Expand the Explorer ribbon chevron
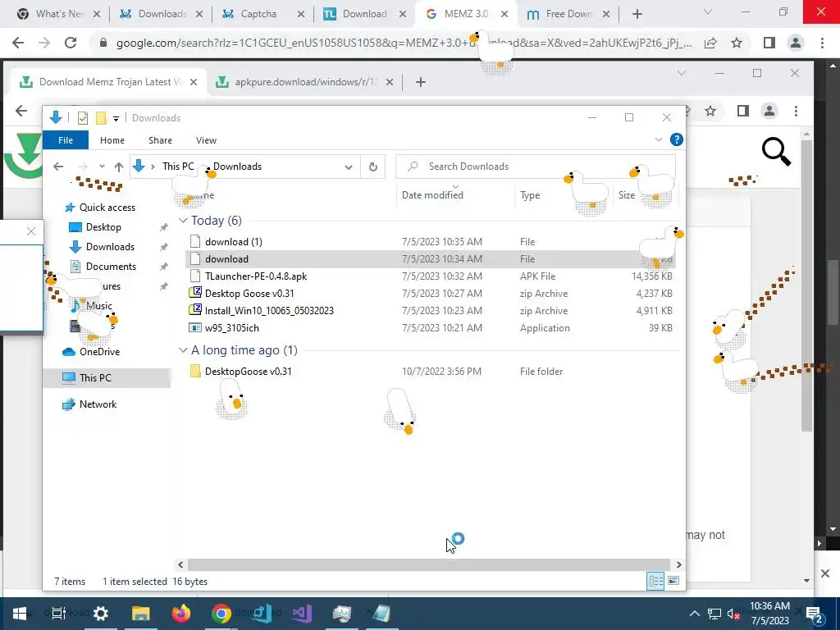 coord(659,139)
